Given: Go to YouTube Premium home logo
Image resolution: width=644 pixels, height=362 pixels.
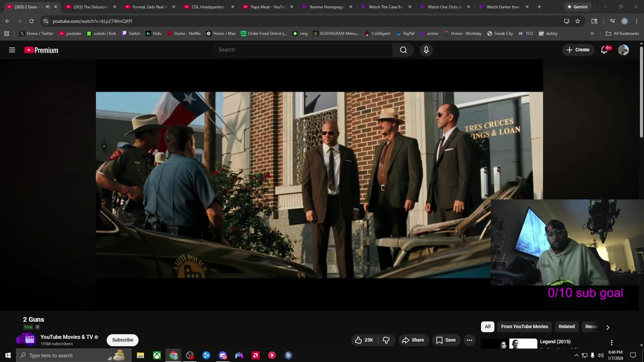Looking at the screenshot, I should pyautogui.click(x=41, y=50).
